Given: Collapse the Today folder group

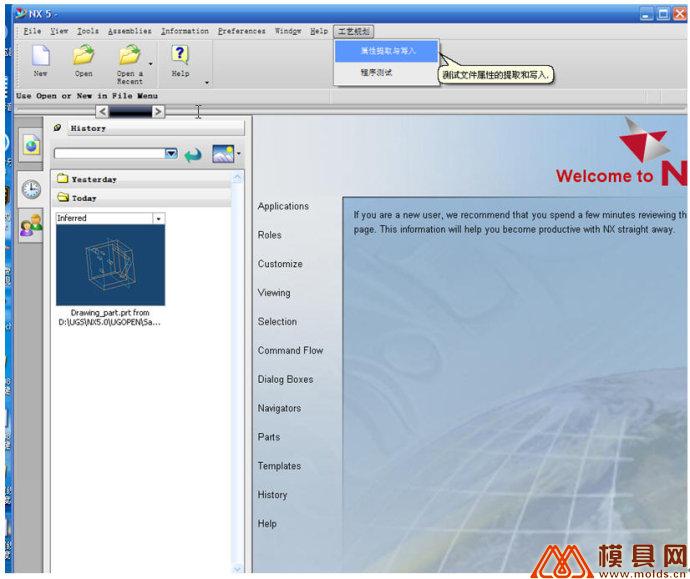Looking at the screenshot, I should pos(141,198).
